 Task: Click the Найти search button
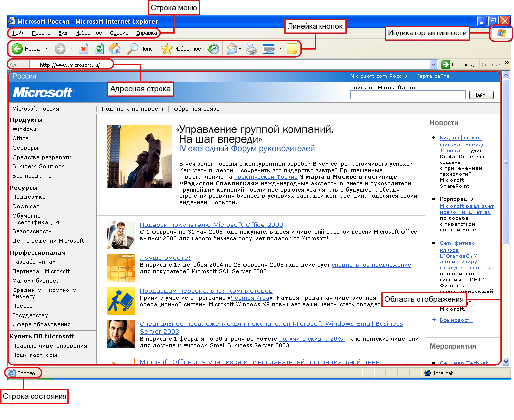[481, 95]
